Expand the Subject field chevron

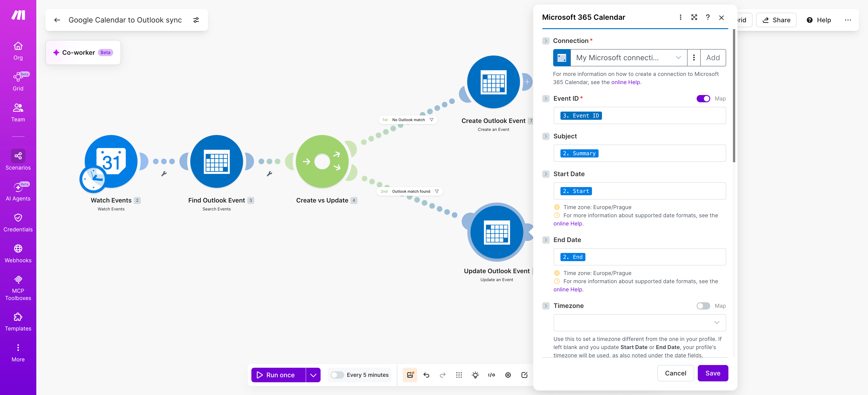point(546,136)
